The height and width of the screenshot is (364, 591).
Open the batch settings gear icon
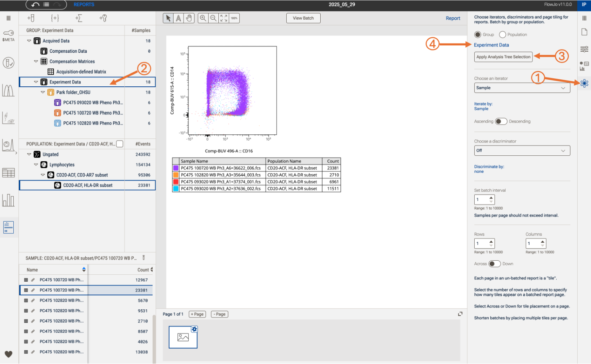(584, 83)
